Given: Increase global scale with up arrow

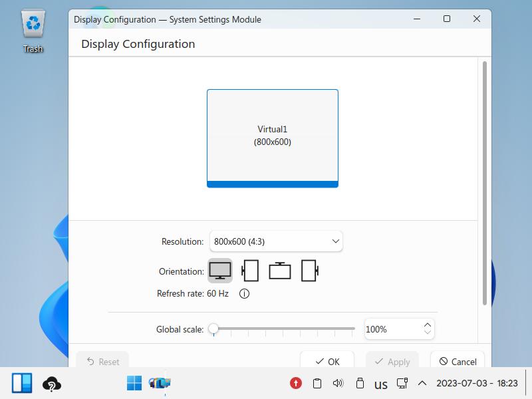Looking at the screenshot, I should point(427,325).
